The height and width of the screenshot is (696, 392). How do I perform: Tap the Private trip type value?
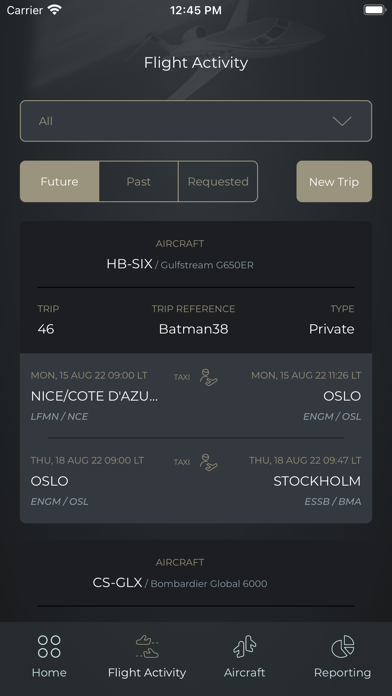331,329
